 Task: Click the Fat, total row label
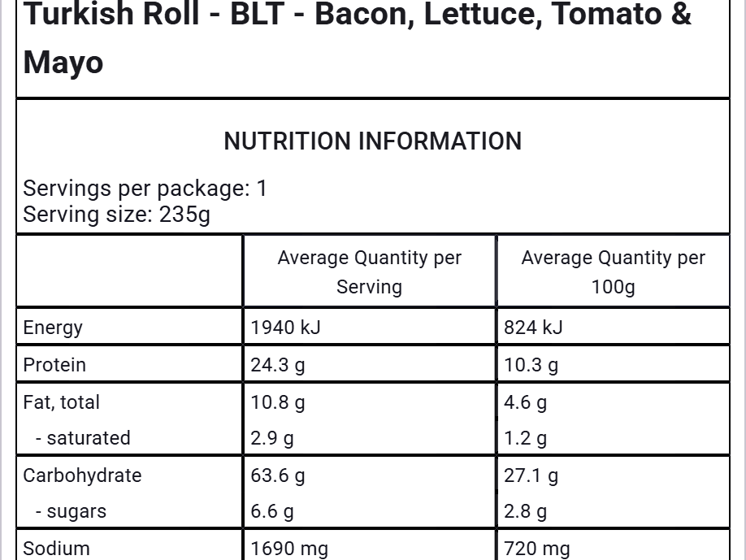[62, 402]
